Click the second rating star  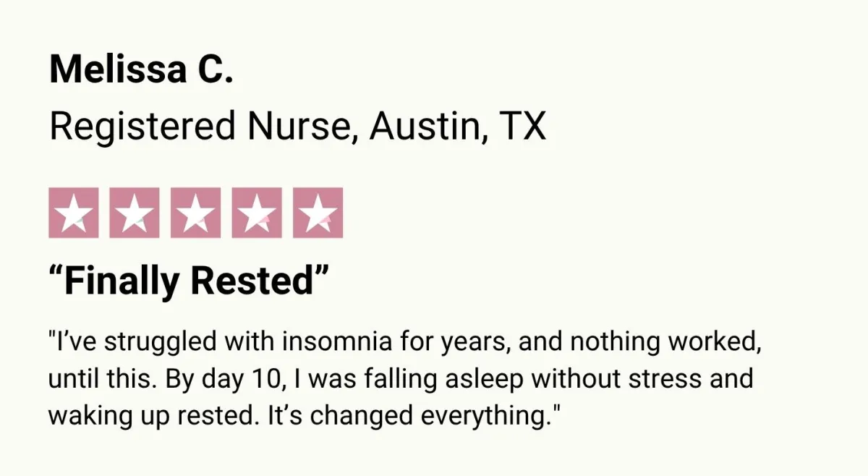[x=135, y=213]
